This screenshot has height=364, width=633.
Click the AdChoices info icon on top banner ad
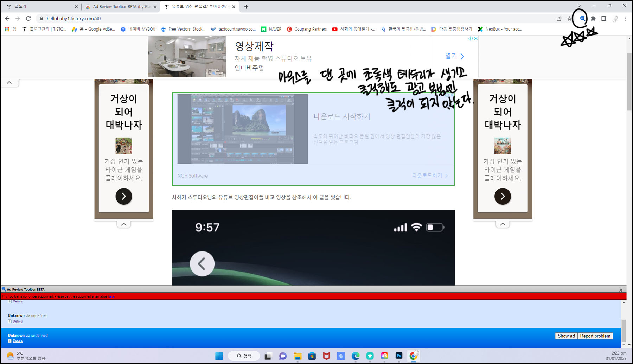[x=471, y=39]
